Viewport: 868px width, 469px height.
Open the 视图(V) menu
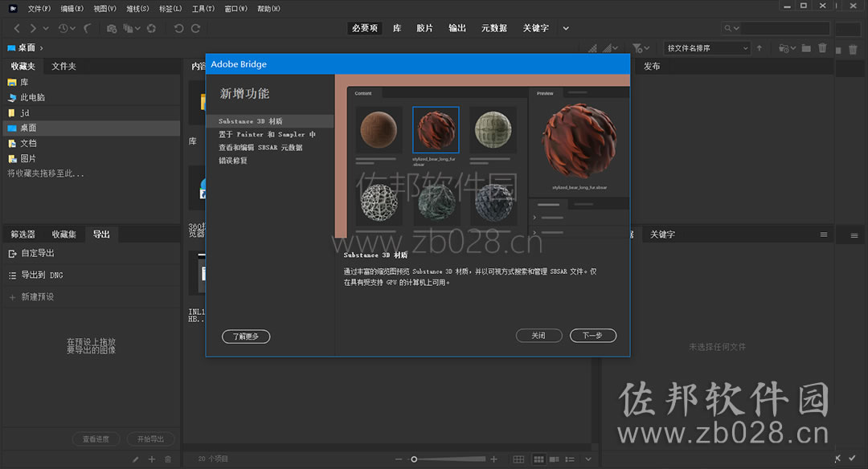pos(104,8)
